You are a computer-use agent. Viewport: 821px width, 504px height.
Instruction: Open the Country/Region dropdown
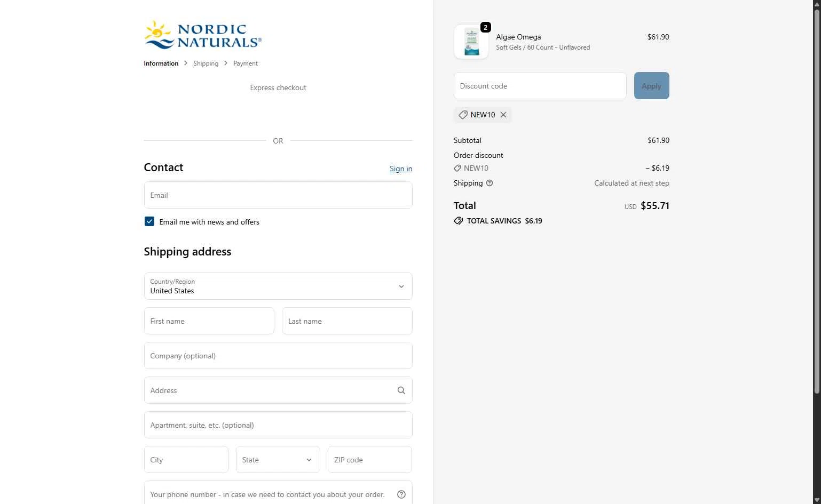coord(278,286)
